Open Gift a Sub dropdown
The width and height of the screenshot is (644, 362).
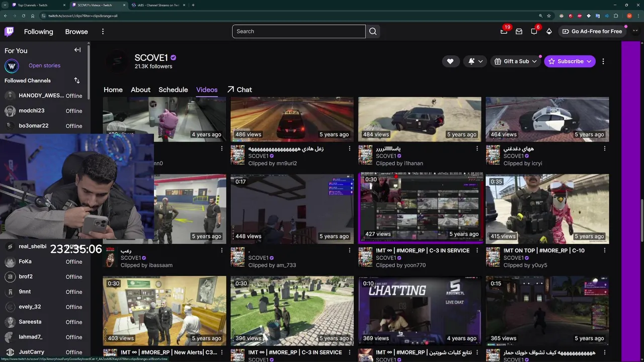pyautogui.click(x=516, y=61)
